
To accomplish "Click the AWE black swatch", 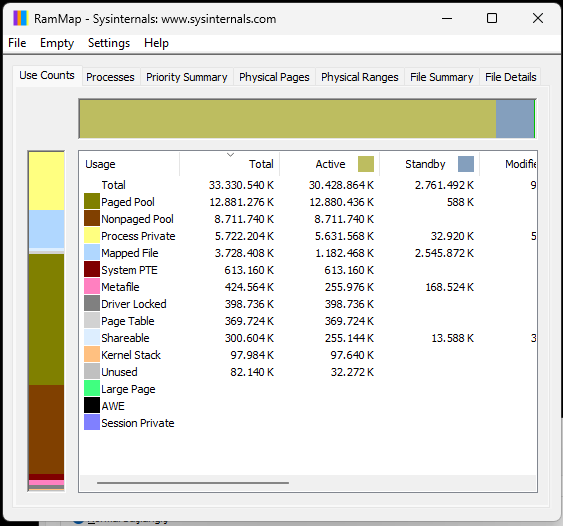I will 92,405.
